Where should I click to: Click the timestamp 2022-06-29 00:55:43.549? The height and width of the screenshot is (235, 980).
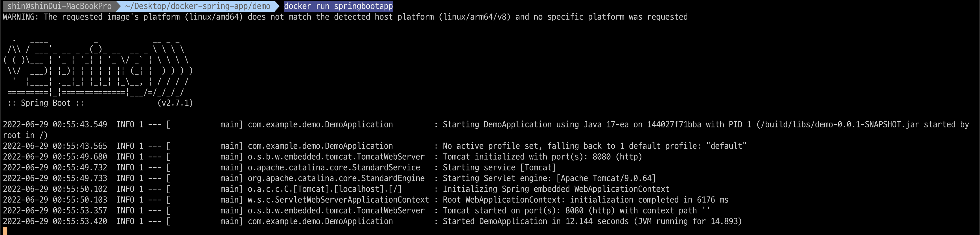point(55,125)
